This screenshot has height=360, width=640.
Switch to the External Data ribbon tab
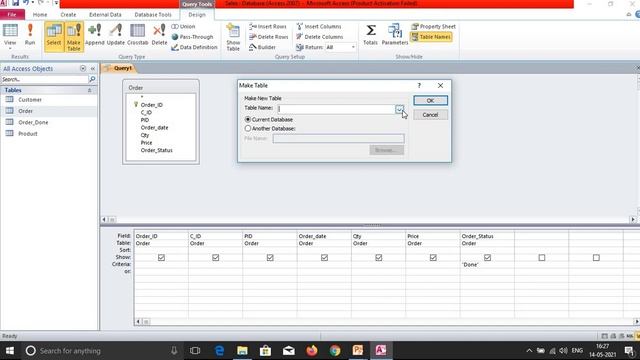(x=105, y=15)
